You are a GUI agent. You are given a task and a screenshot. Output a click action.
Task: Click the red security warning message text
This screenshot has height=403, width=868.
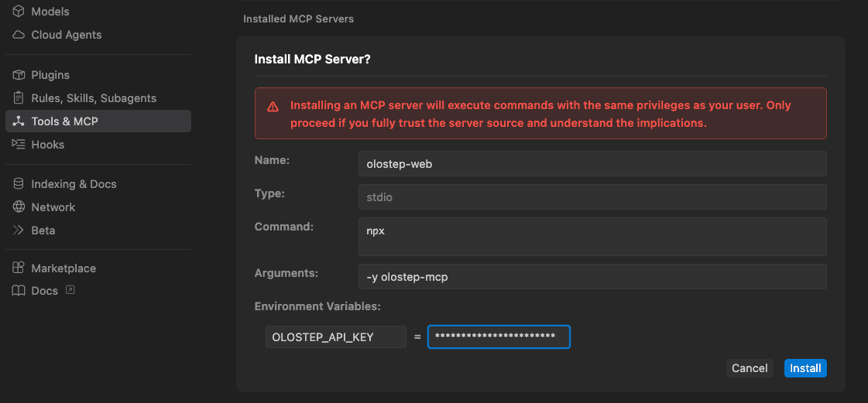tap(540, 114)
